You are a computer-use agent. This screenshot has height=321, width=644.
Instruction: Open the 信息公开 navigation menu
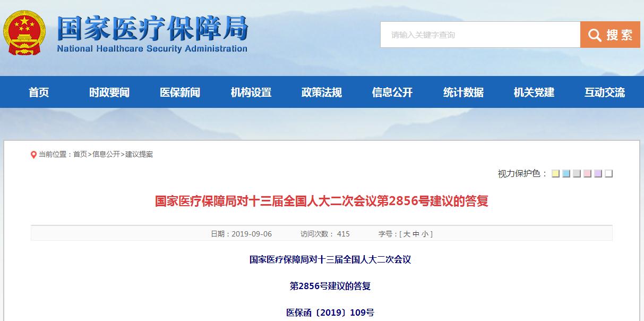point(391,91)
